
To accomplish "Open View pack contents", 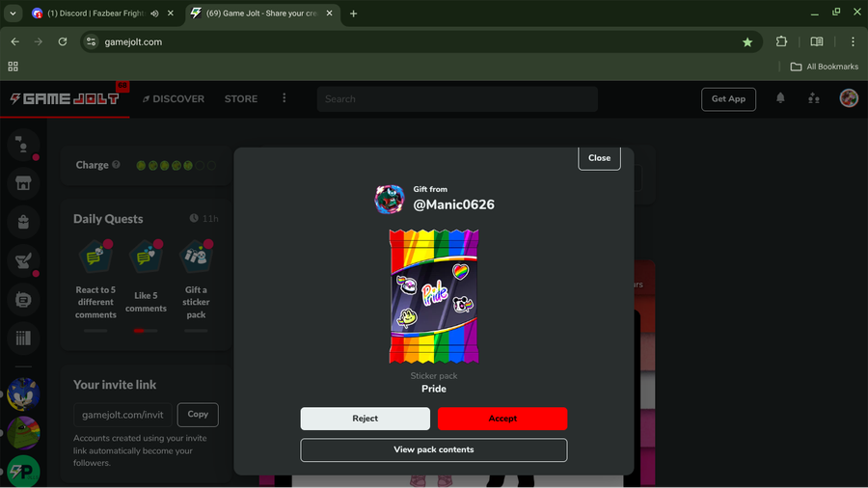I will click(x=433, y=449).
